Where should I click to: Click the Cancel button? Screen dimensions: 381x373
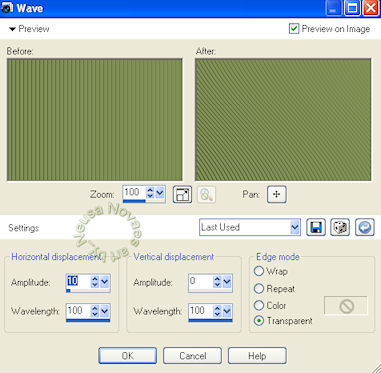(x=192, y=356)
